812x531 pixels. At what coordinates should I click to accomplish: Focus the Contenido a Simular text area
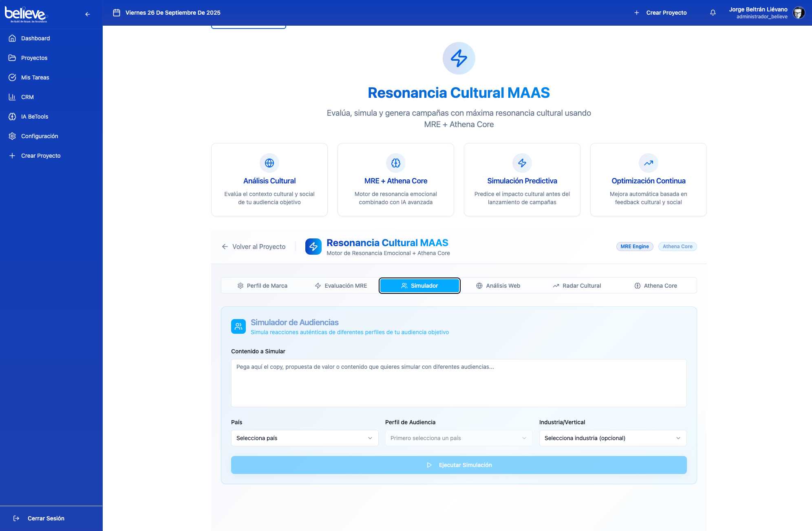(459, 383)
